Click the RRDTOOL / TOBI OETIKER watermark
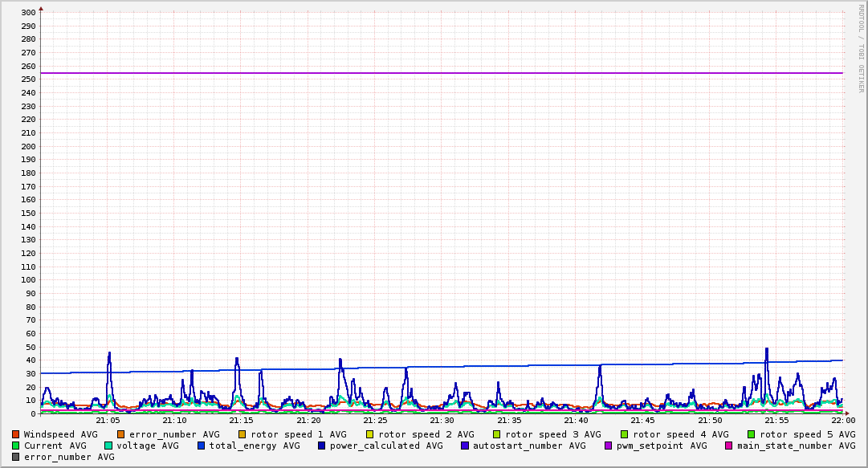The image size is (868, 468). [x=861, y=48]
